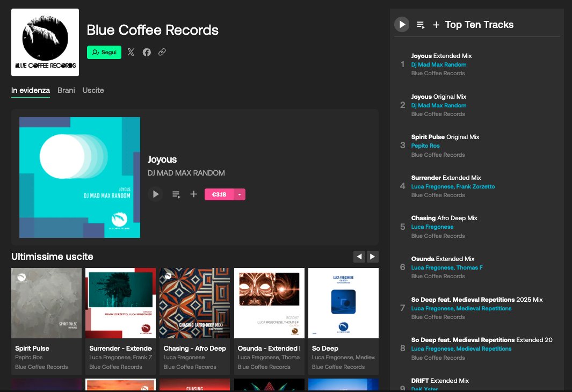The height and width of the screenshot is (392, 572).
Task: Click the Osunda - Extended card title
Action: point(269,349)
